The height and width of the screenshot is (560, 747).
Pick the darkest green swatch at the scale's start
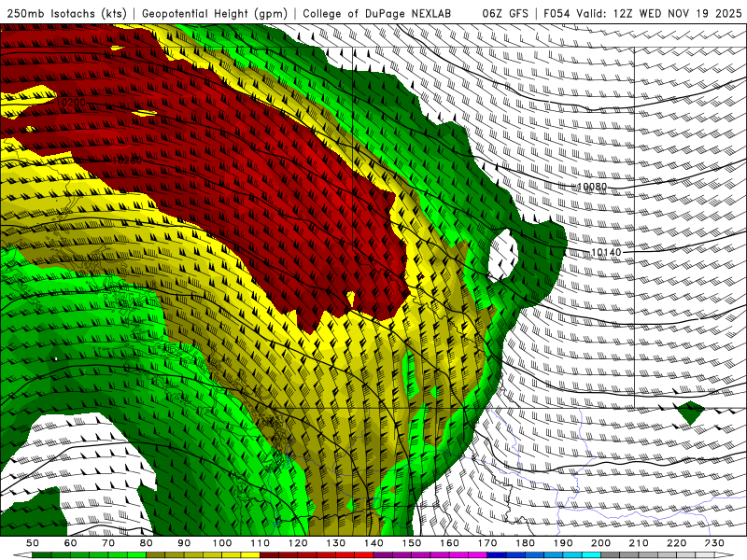[42, 555]
